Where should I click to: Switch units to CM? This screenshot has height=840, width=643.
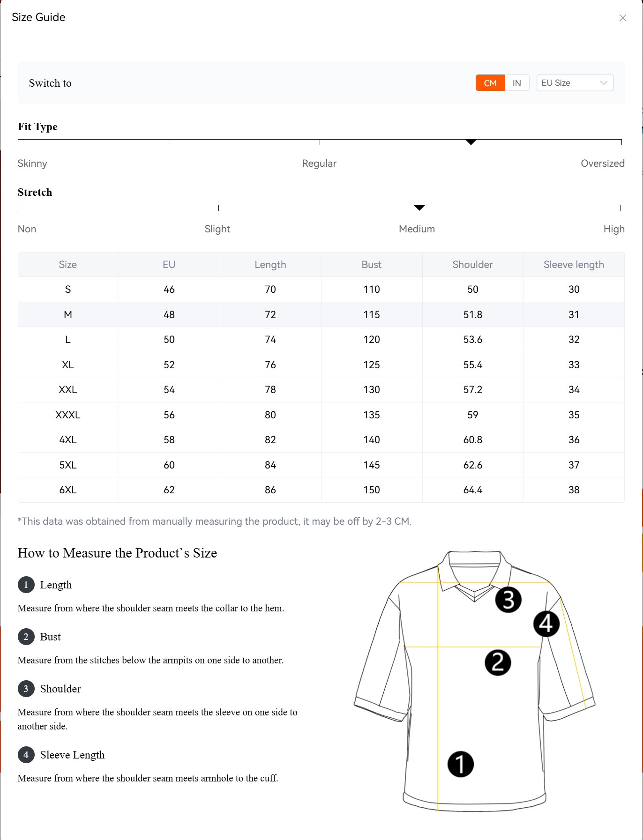pos(490,83)
